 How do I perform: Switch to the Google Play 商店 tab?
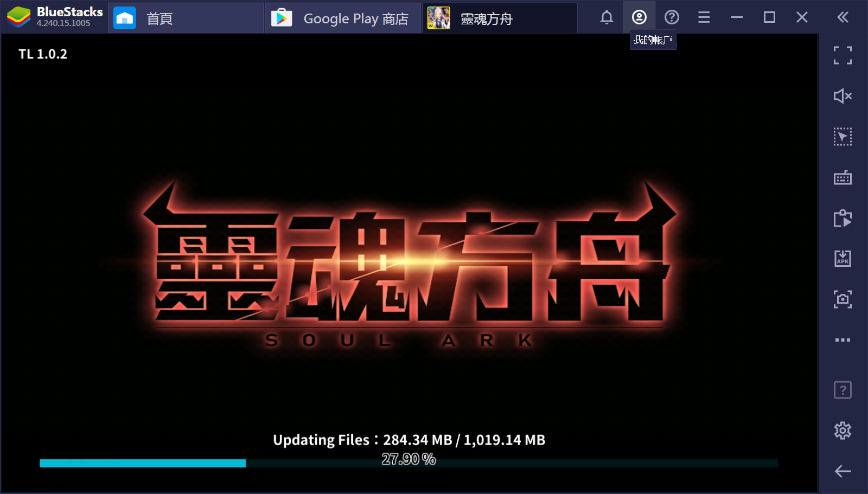pos(343,18)
